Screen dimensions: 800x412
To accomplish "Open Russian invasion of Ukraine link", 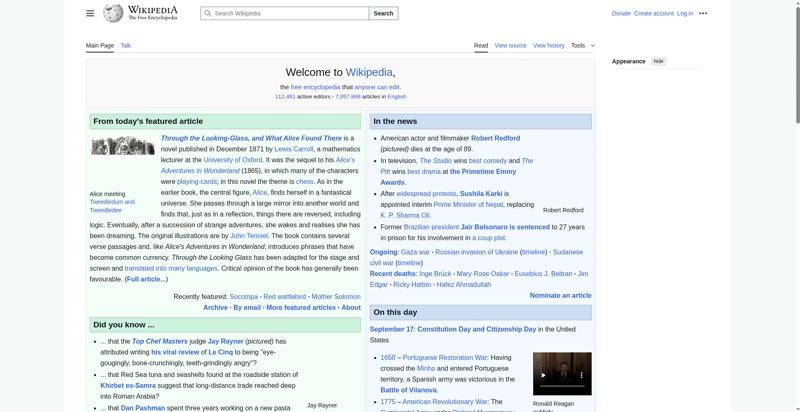I will 477,252.
